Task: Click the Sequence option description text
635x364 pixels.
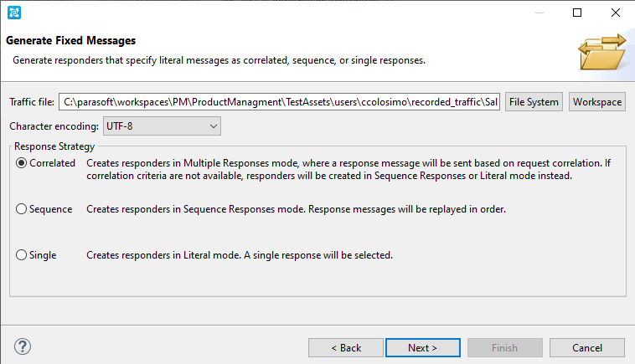Action: 296,209
